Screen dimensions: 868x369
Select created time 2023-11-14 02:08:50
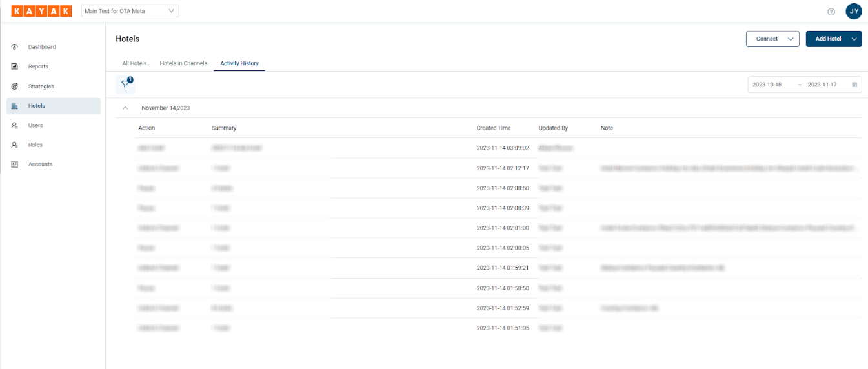click(503, 188)
